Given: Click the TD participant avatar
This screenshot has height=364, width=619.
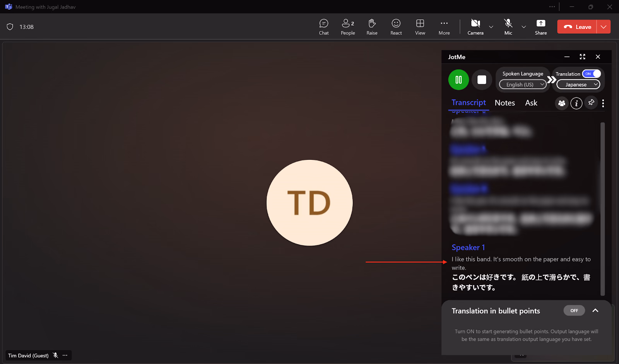Looking at the screenshot, I should [x=309, y=203].
